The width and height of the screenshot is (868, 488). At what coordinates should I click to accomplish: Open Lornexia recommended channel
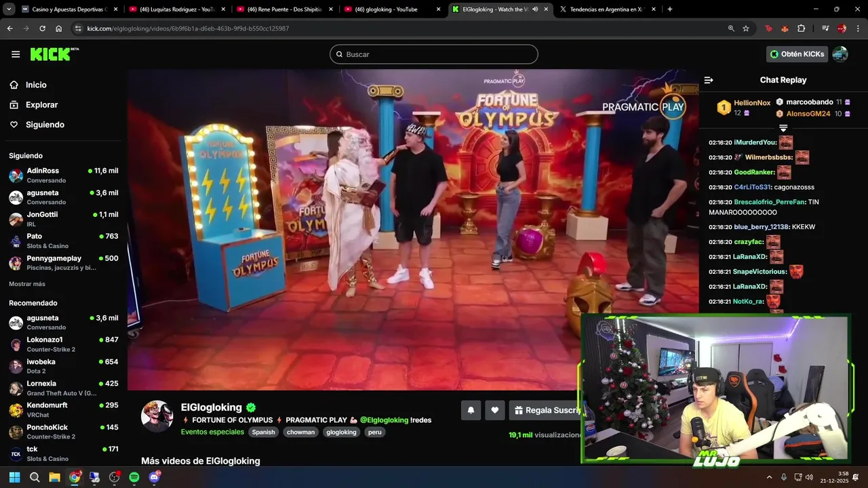pyautogui.click(x=64, y=388)
